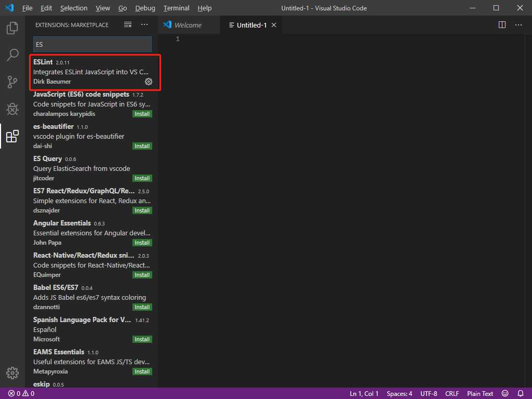532x399 pixels.
Task: Open editor more actions ellipsis
Action: [x=519, y=25]
